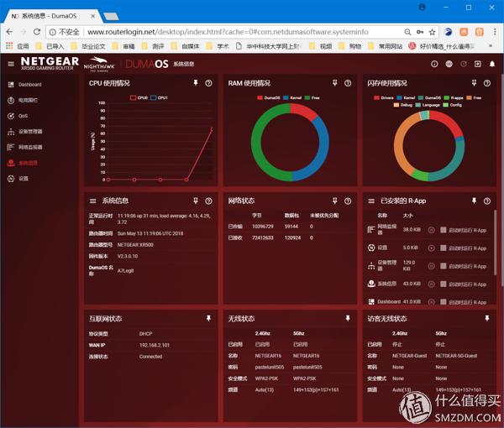Pin the 系统信息 panel
Viewport: 504px width, 428px height.
pyautogui.click(x=196, y=201)
